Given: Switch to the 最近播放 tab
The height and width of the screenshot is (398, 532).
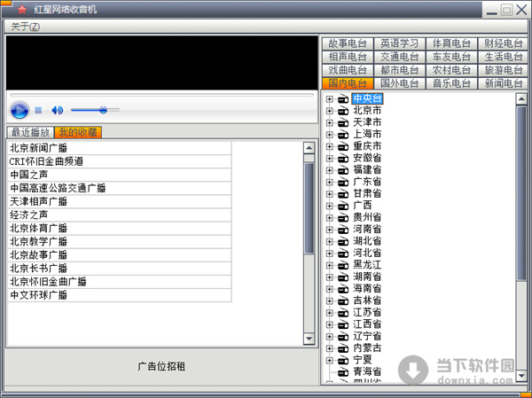Looking at the screenshot, I should tap(30, 132).
